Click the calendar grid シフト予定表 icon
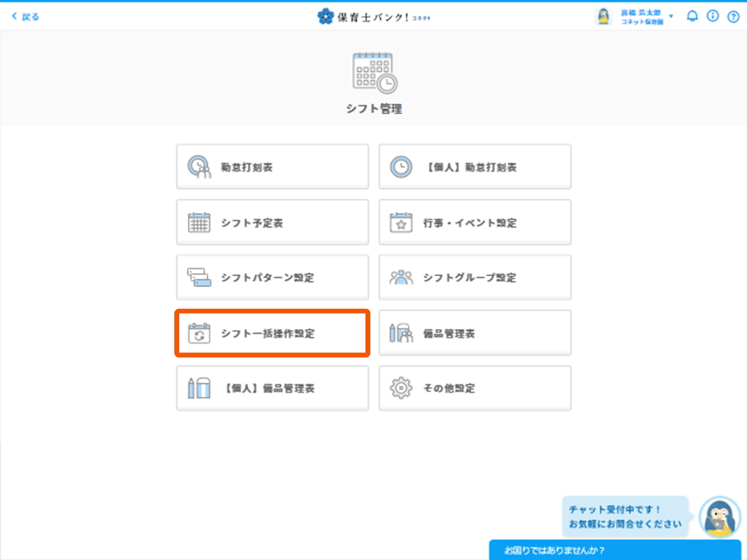Viewport: 747px width, 560px height. (199, 223)
